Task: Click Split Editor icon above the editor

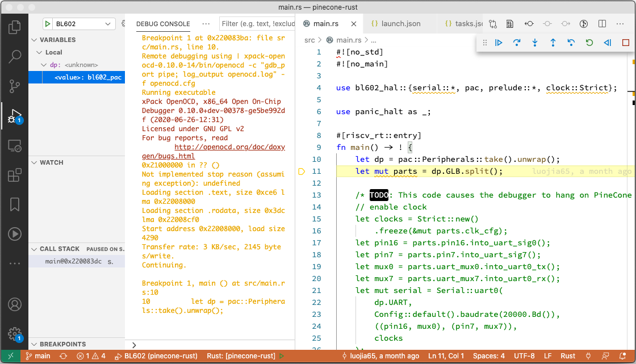Action: (601, 23)
